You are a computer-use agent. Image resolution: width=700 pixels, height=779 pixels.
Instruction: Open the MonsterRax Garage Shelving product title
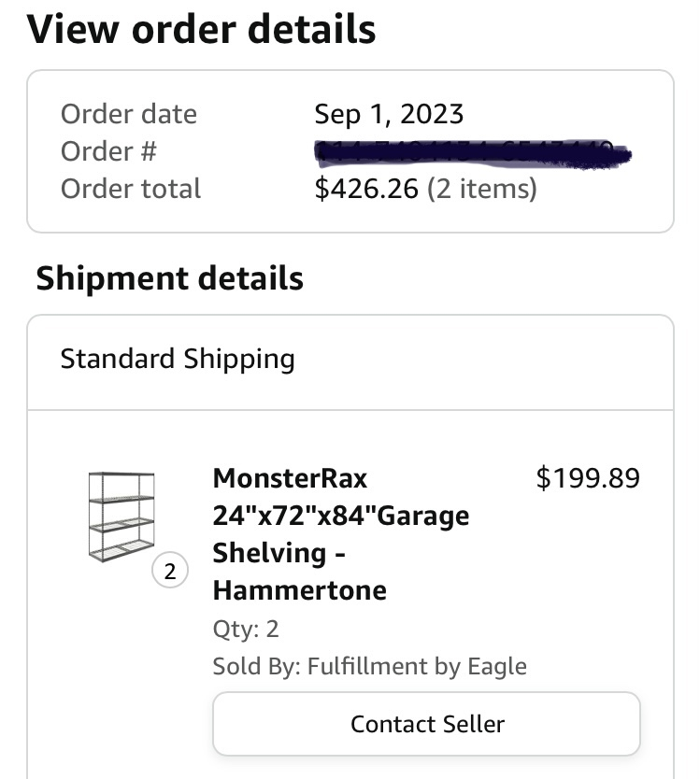tap(340, 534)
